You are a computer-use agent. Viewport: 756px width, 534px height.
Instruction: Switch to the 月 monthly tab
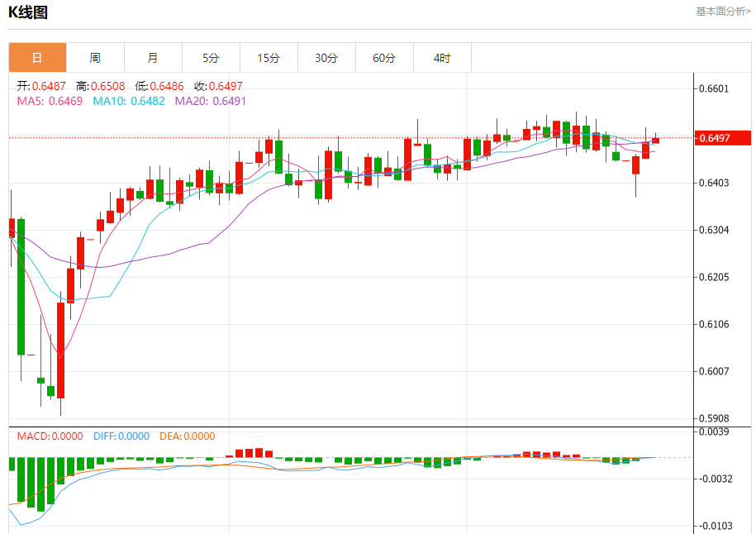(154, 58)
